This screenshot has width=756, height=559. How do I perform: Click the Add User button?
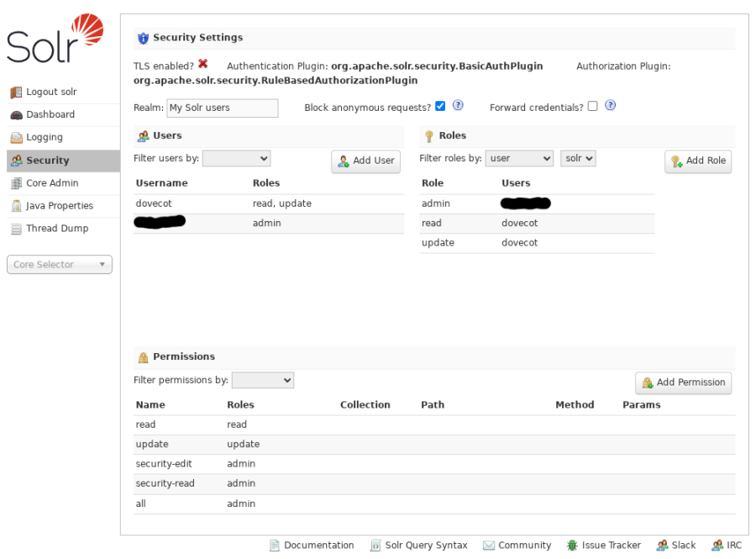tap(366, 161)
